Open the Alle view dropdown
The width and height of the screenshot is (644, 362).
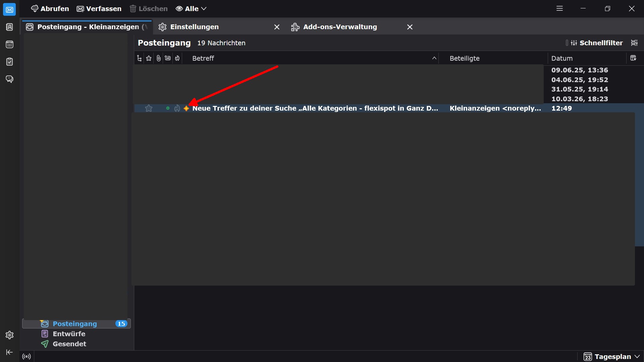pos(191,9)
